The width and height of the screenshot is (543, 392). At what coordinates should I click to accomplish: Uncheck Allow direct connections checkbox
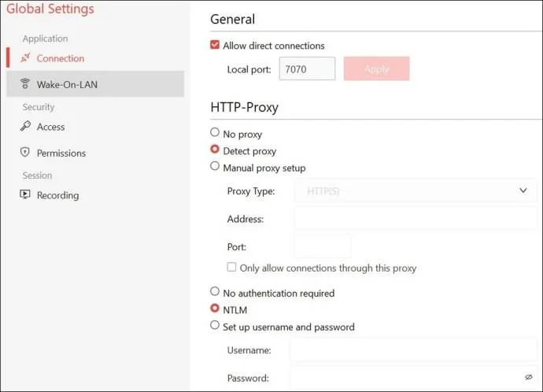pos(215,45)
